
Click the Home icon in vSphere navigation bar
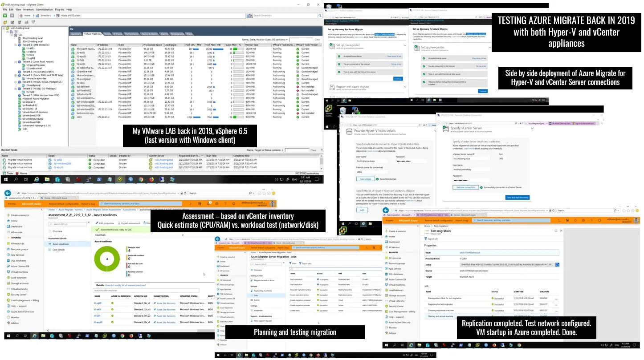[20, 15]
